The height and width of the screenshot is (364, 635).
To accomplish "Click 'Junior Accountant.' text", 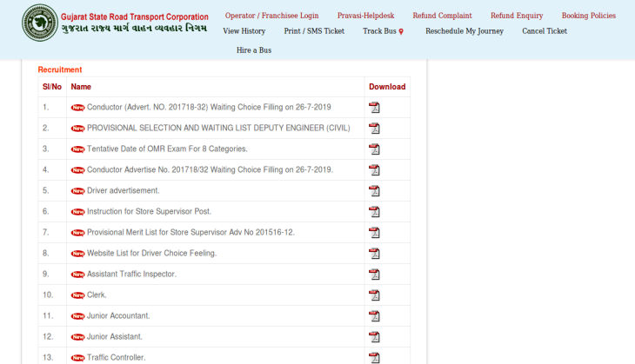I will [118, 316].
